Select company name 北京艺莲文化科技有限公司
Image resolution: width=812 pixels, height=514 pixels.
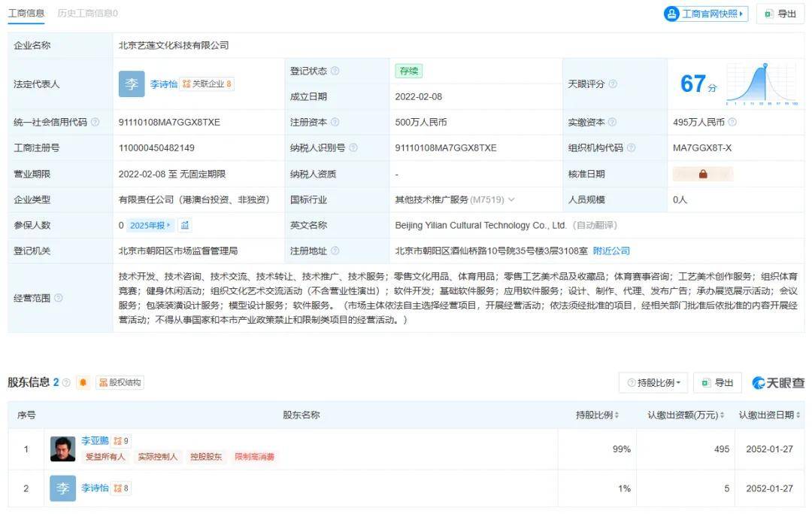pyautogui.click(x=174, y=46)
